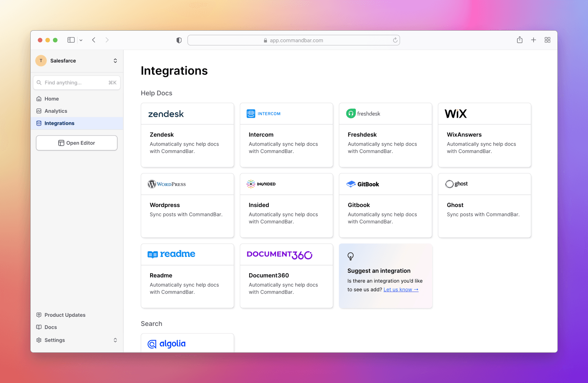This screenshot has width=588, height=383.
Task: Click the Analytics chart icon in sidebar
Action: 39,111
